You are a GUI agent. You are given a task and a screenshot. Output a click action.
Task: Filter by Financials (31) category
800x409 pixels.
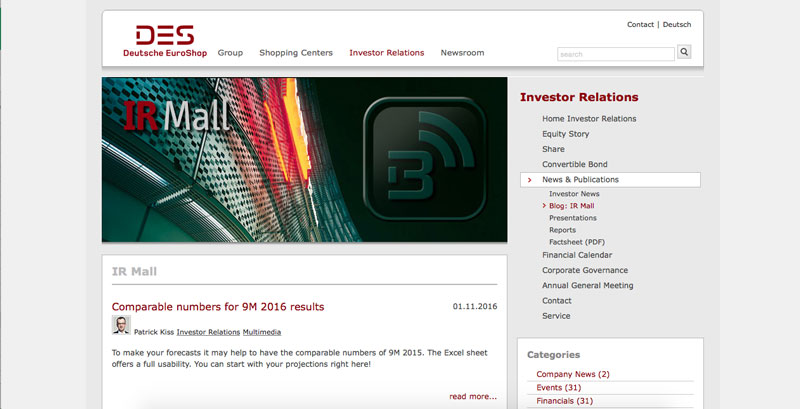[565, 401]
